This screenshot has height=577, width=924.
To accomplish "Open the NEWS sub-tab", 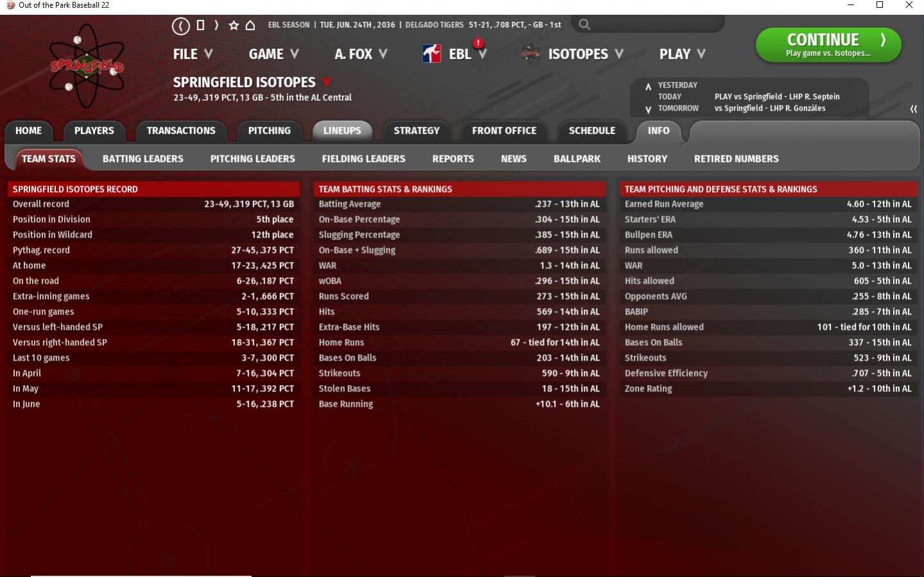I will click(514, 159).
